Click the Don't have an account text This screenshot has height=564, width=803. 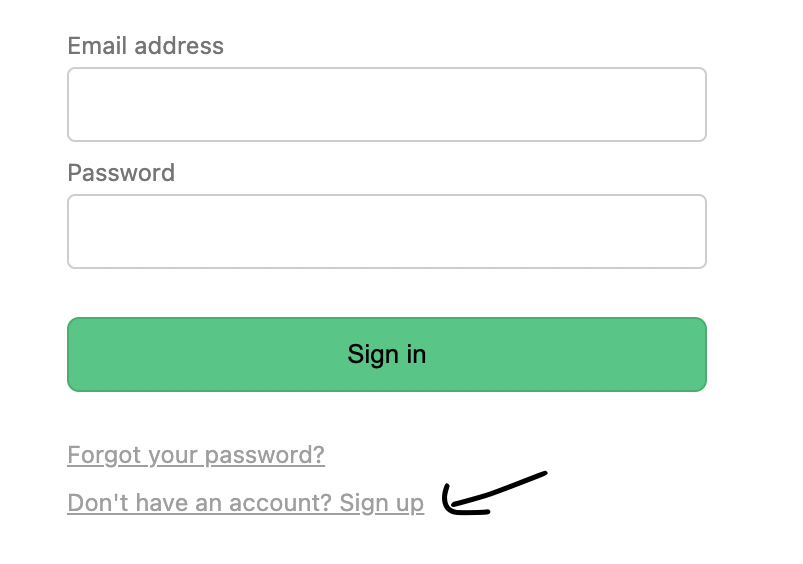click(198, 502)
